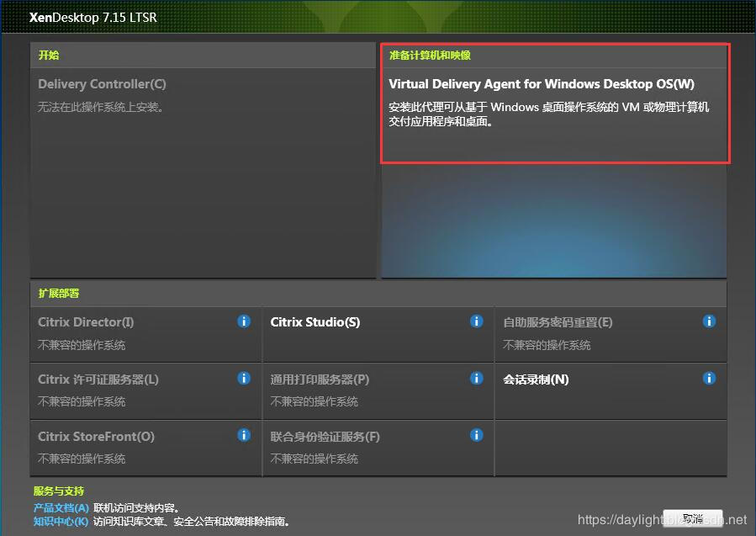Click the description starting '安装此代理可从基于 Windows'
This screenshot has width=756, height=536.
[549, 114]
